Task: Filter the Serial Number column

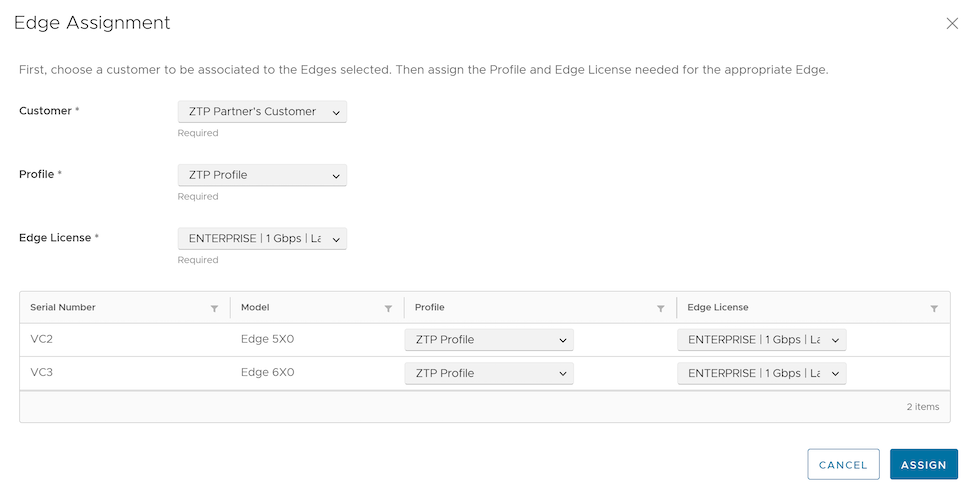Action: click(214, 309)
